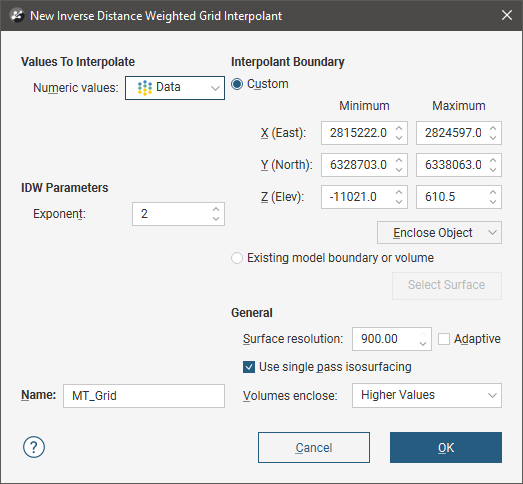Select Existing model boundary or volume option

(237, 258)
